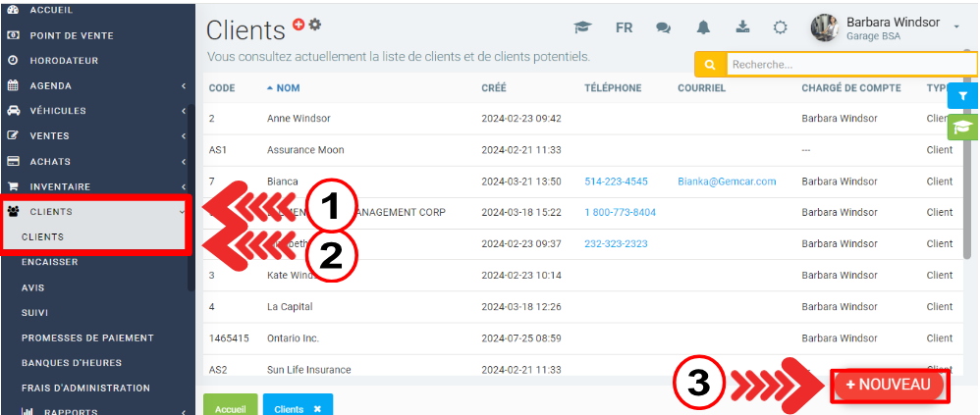980x415 pixels.
Task: Open the chat messages icon
Action: click(x=664, y=27)
